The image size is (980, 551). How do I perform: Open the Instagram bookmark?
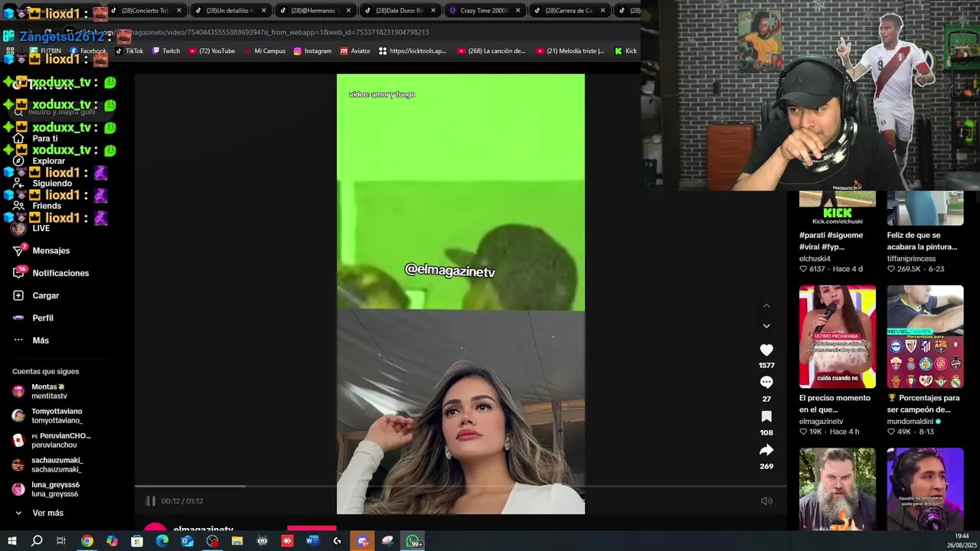[x=312, y=51]
